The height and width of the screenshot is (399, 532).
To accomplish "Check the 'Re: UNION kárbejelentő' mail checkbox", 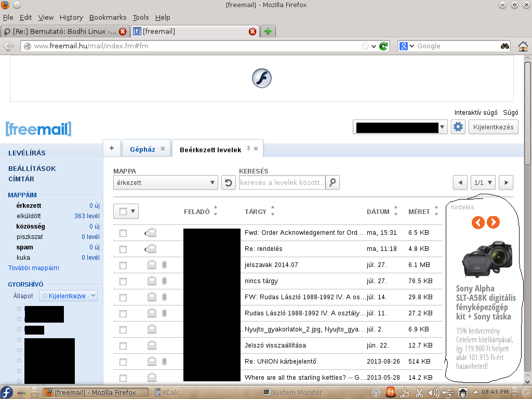I will coord(123,362).
